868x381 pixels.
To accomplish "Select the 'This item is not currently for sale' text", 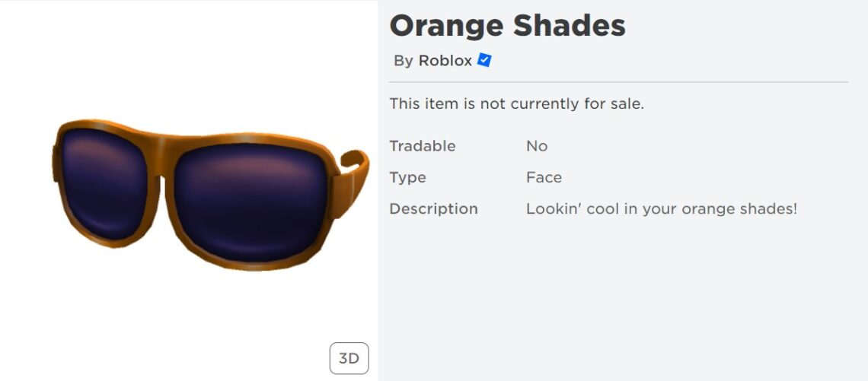I will point(516,103).
